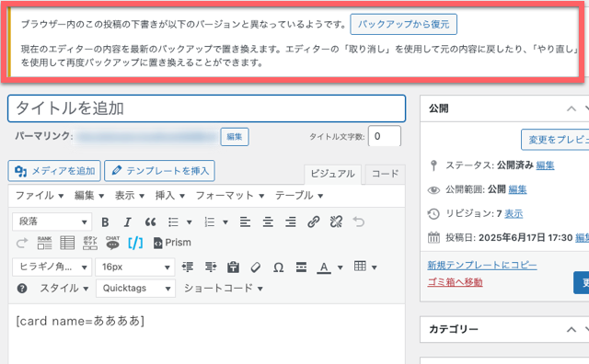Image resolution: width=589 pixels, height=364 pixels.
Task: Click the タイトル文字数 count field
Action: coord(385,136)
